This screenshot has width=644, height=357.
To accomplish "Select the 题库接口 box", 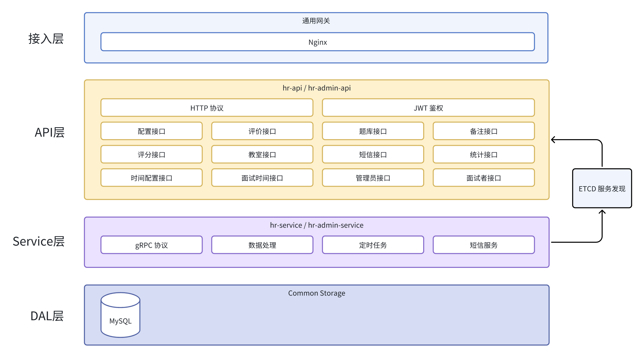I will click(373, 131).
